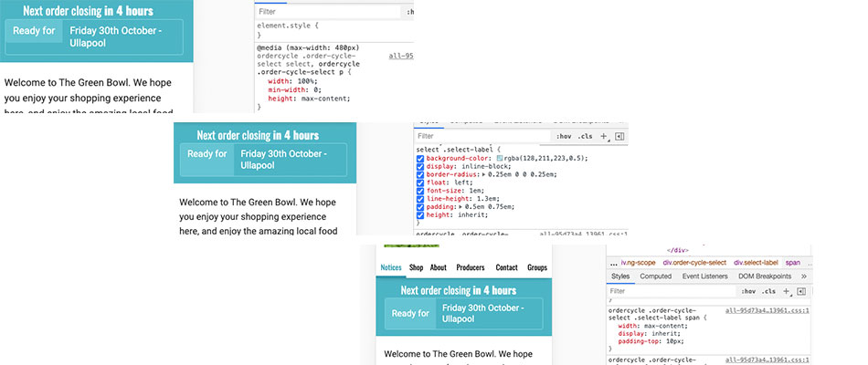Image resolution: width=868 pixels, height=365 pixels.
Task: Click the .cls button beside the checkbox rules
Action: click(585, 136)
